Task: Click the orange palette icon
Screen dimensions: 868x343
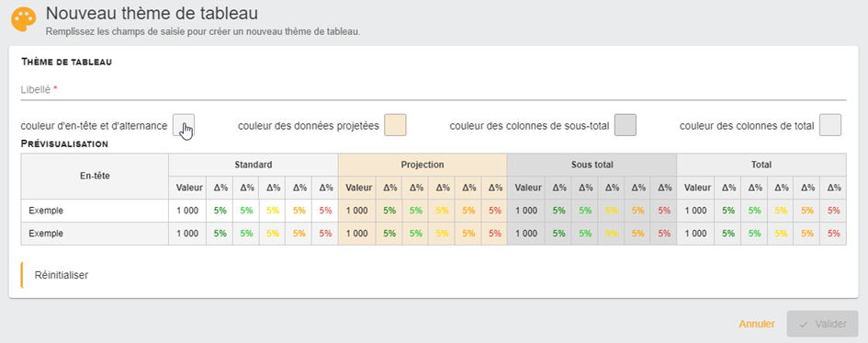Action: (x=24, y=20)
